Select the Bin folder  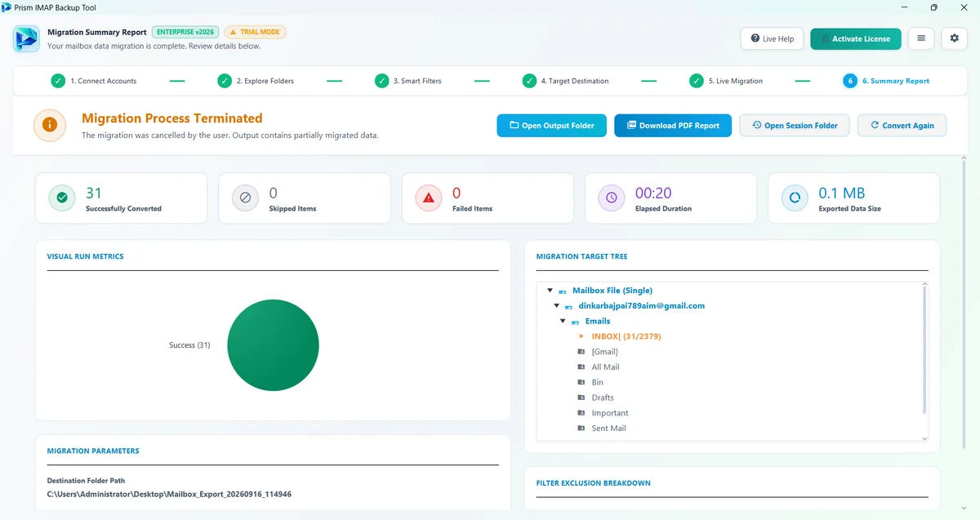click(x=597, y=382)
